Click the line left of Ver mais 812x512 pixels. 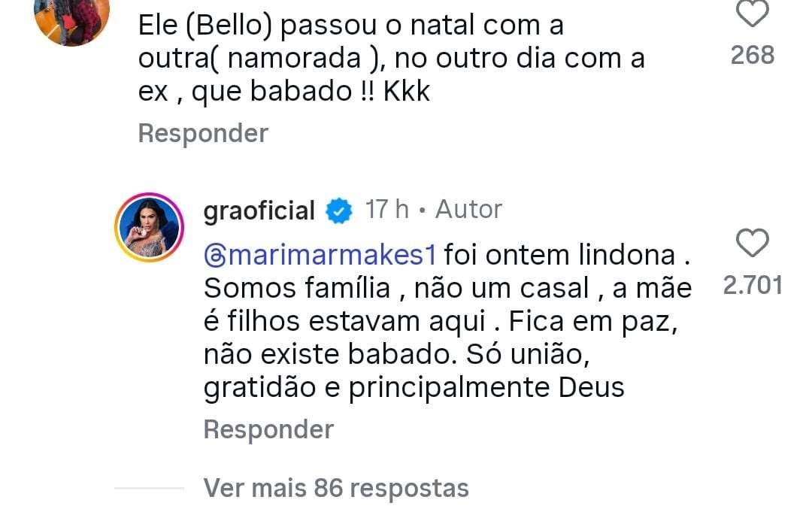tap(149, 488)
